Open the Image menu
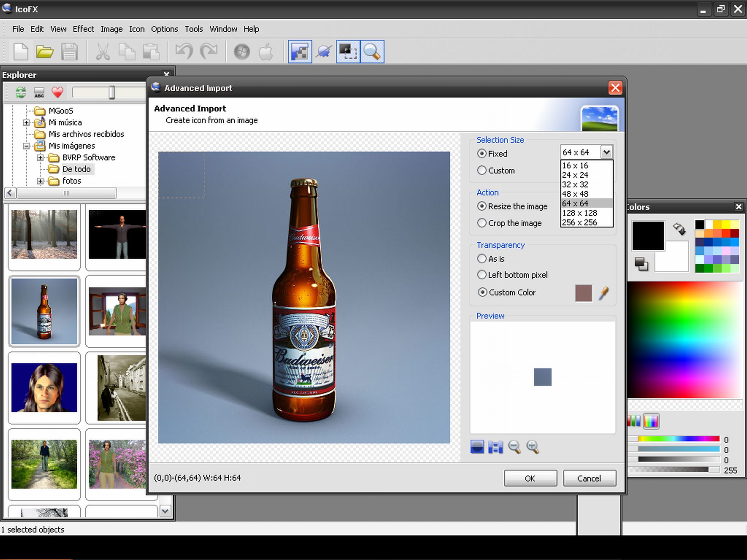747x560 pixels. [x=111, y=29]
